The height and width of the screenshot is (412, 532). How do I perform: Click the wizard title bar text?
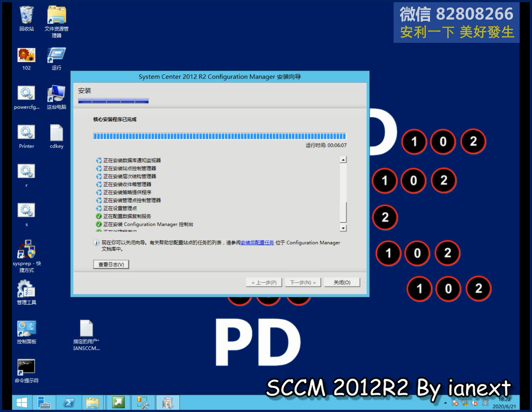[220, 77]
